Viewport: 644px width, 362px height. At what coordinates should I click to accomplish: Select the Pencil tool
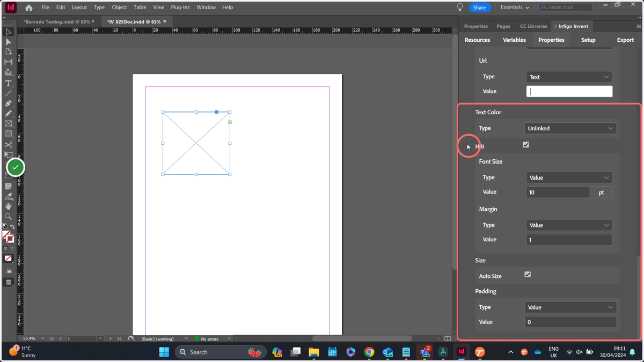9,114
